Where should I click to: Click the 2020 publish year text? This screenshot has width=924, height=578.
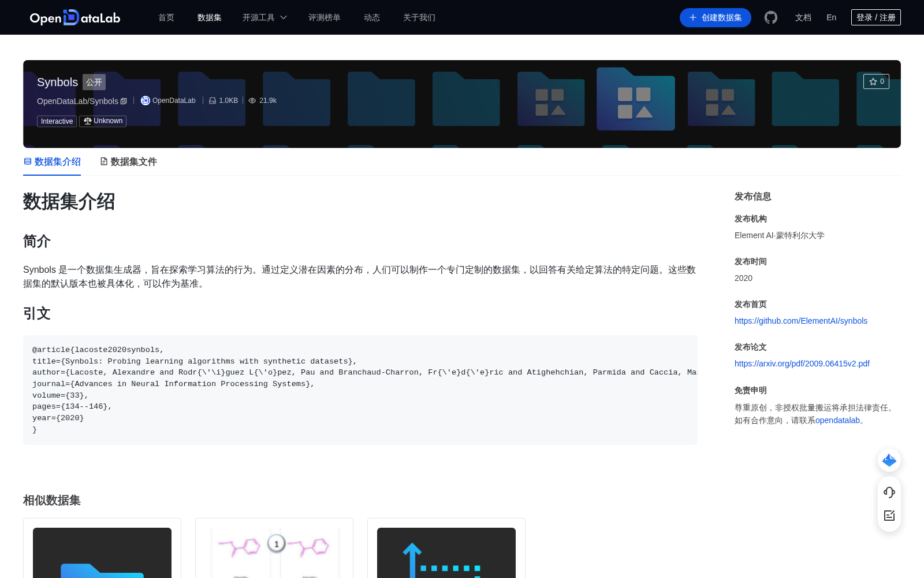click(x=743, y=278)
